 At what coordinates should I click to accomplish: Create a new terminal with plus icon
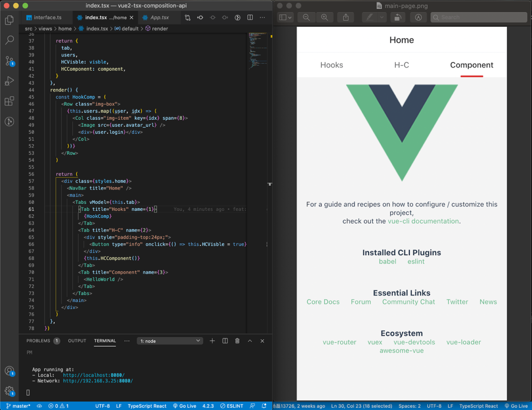(x=212, y=341)
